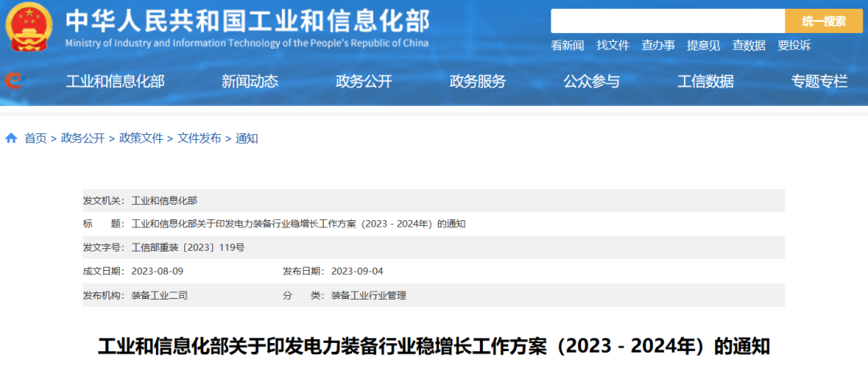This screenshot has height=368, width=868.
Task: Open the 找文件 quick link
Action: pos(612,46)
